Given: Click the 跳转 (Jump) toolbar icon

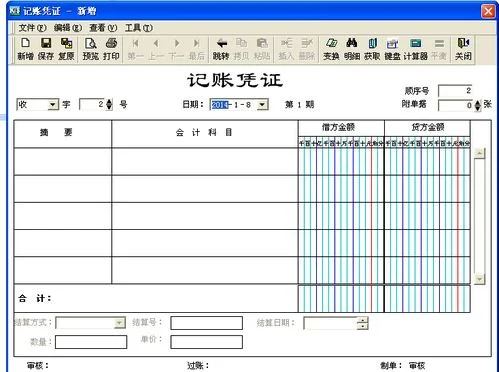Looking at the screenshot, I should 221,49.
